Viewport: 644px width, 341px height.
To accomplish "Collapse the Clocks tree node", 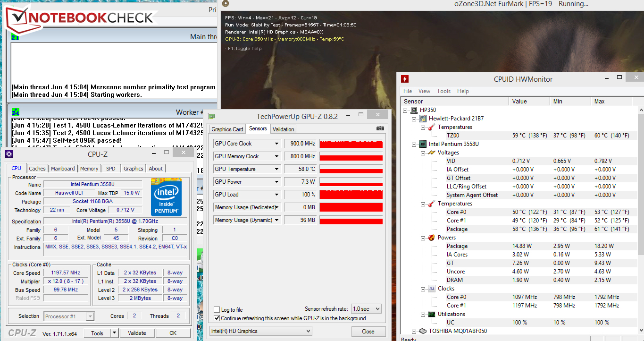I will (x=423, y=289).
